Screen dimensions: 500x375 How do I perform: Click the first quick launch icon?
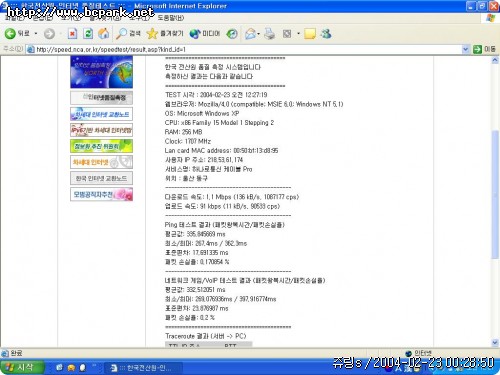tap(60, 368)
